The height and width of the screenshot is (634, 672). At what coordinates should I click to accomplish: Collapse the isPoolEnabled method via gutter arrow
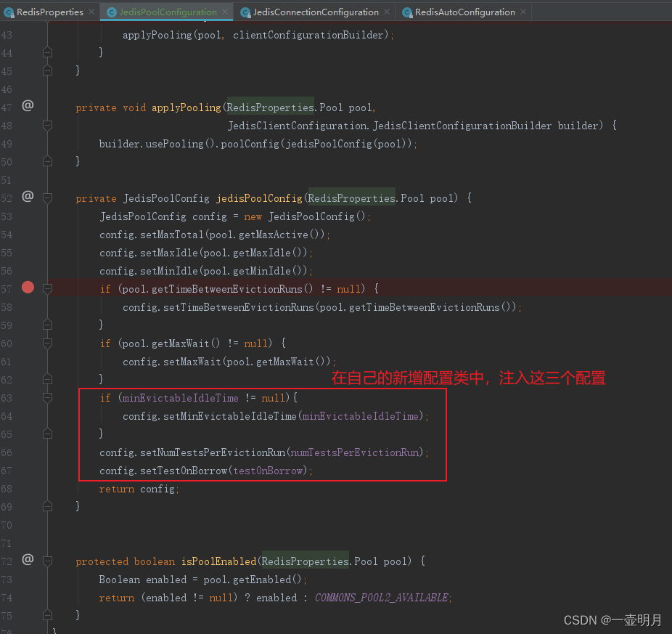(x=47, y=561)
